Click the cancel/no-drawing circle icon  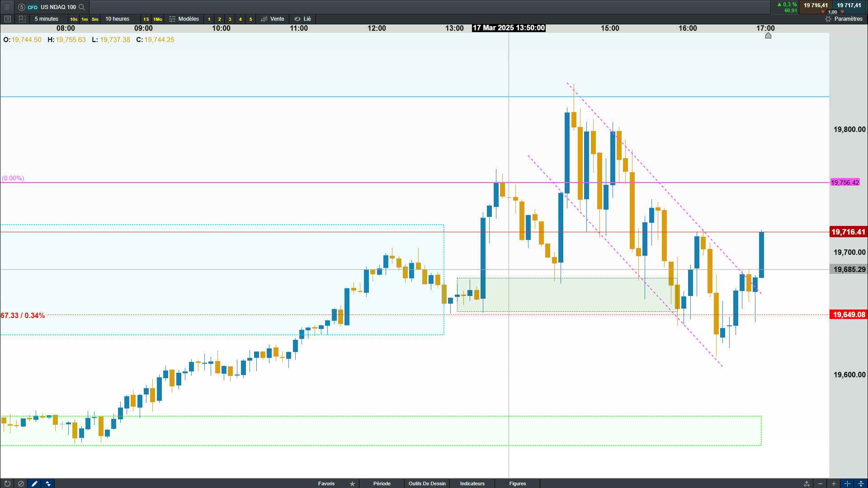click(21, 483)
